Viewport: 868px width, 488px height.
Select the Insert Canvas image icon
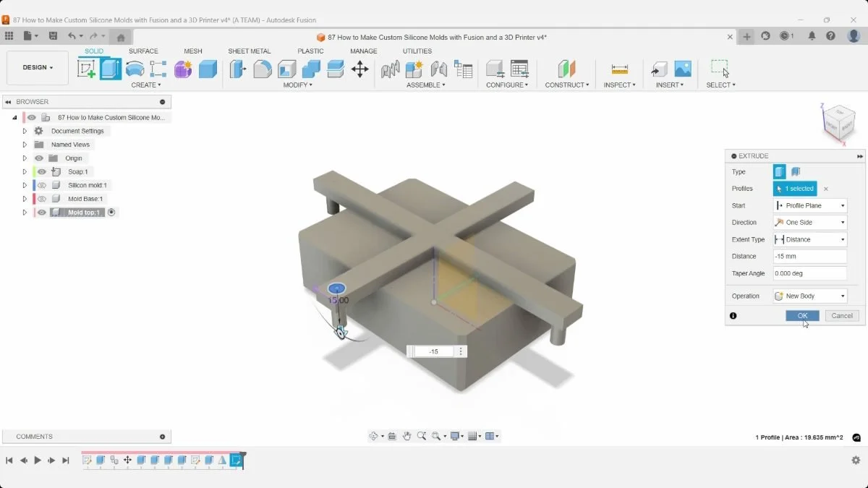click(x=683, y=69)
